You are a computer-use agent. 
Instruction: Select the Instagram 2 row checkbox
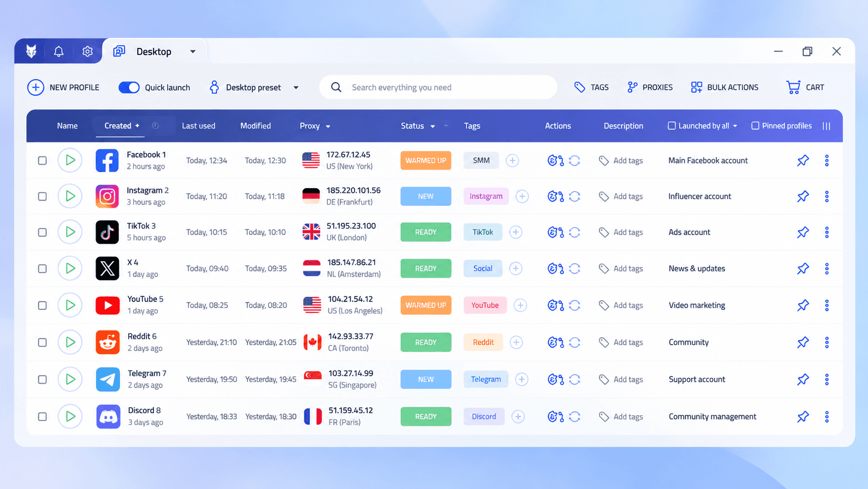tap(43, 196)
